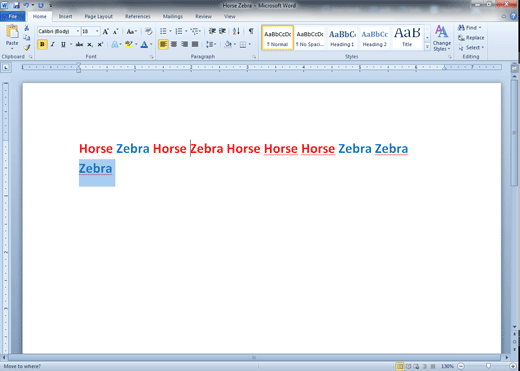Click the Replace button

point(471,38)
